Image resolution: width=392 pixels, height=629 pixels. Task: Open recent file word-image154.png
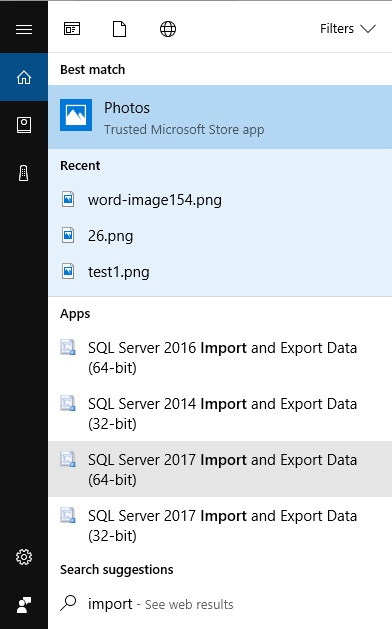tap(220, 199)
